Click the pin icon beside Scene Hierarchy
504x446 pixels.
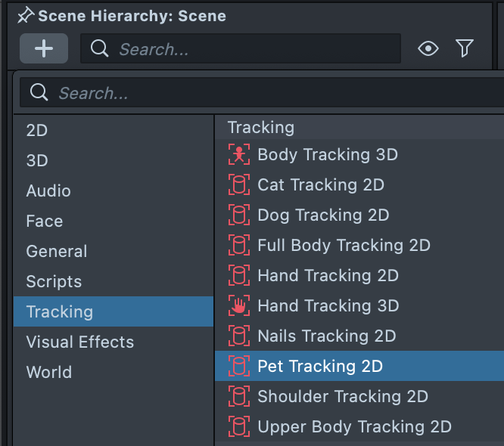[x=26, y=15]
